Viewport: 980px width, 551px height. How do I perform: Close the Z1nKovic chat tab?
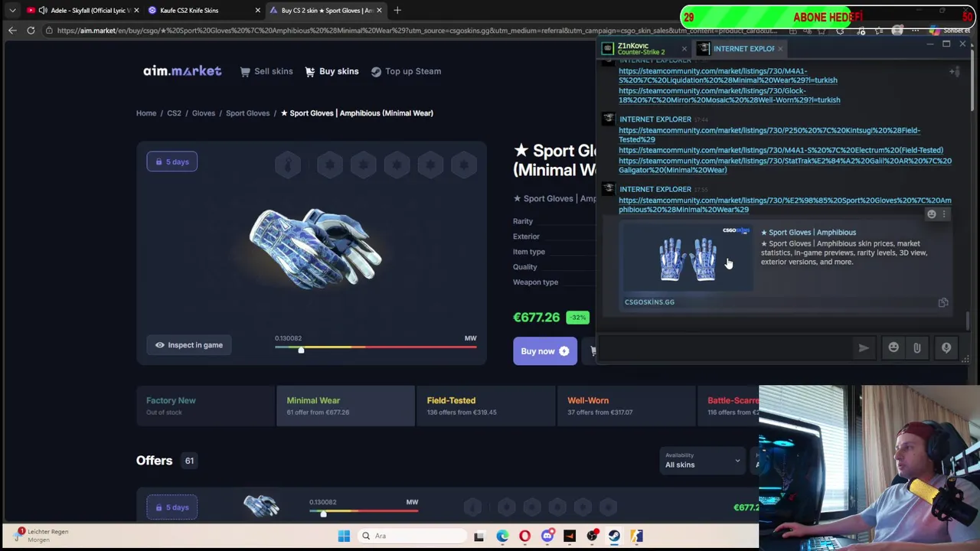[684, 49]
